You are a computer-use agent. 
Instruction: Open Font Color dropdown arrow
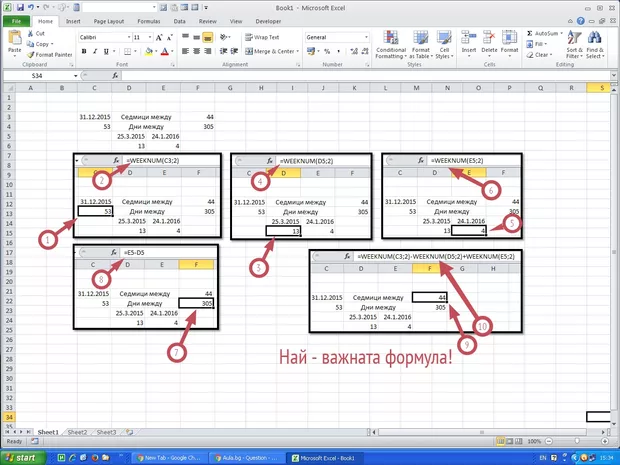(x=172, y=51)
